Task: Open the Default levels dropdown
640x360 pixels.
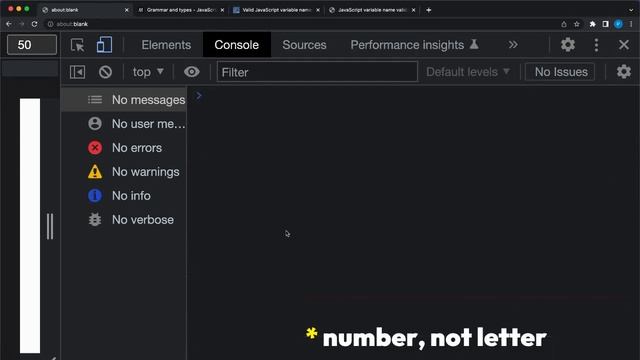Action: coord(468,72)
